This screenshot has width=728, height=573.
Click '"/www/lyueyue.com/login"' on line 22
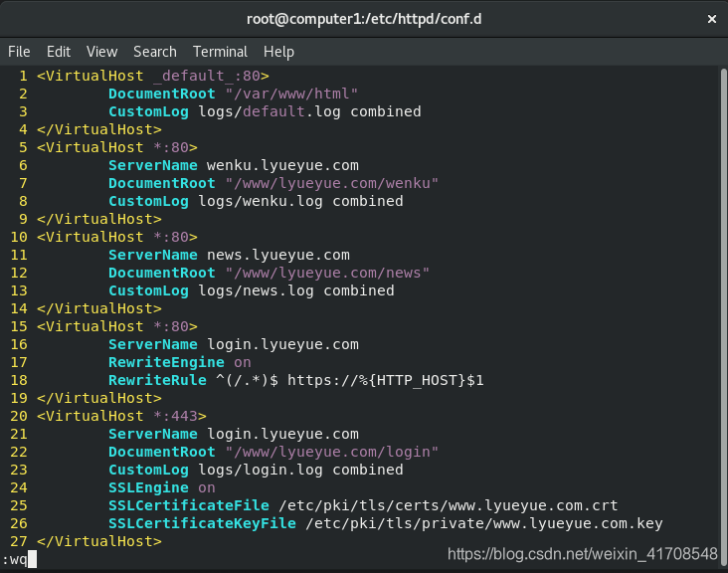331,452
